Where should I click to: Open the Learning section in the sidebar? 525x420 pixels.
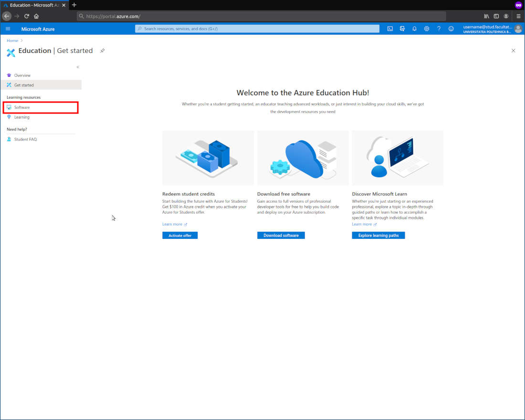pyautogui.click(x=22, y=117)
